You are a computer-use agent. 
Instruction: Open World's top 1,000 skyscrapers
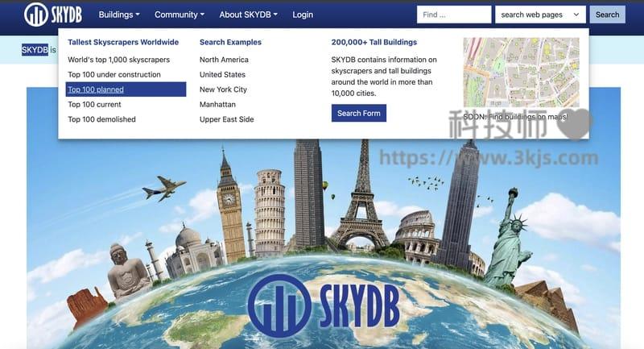tap(118, 60)
